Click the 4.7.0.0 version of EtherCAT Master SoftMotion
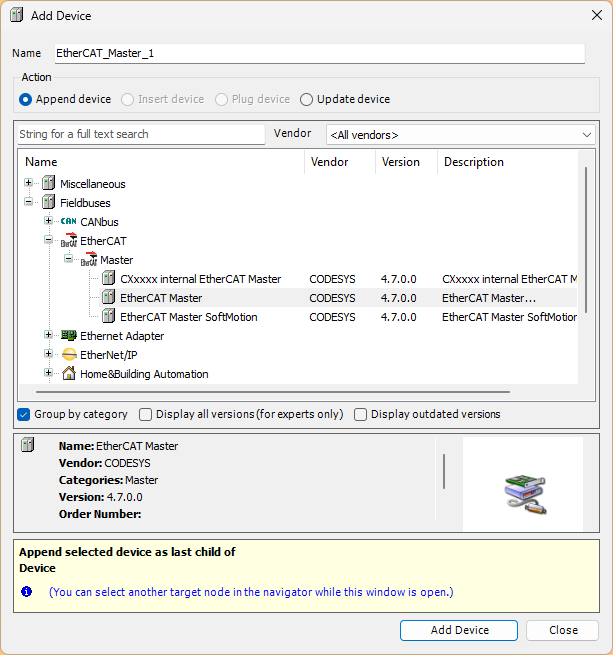This screenshot has height=655, width=613. pyautogui.click(x=399, y=317)
